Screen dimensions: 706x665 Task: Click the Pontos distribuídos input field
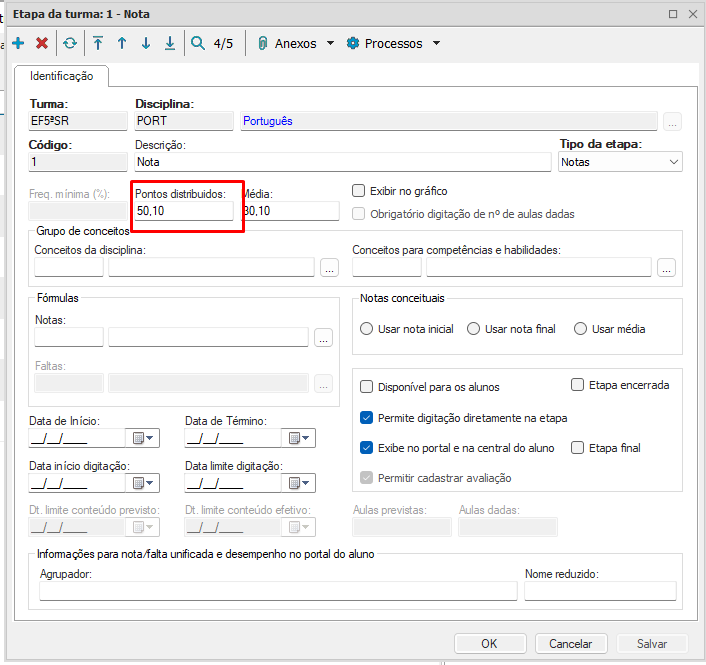184,211
